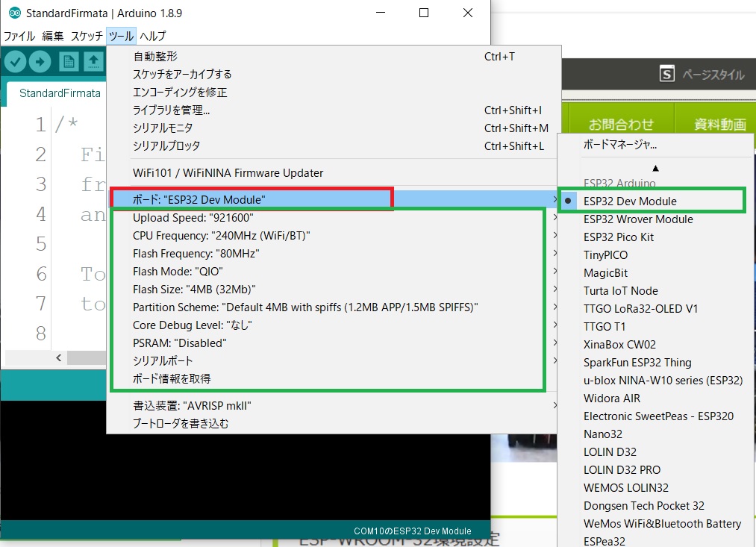
Task: Select Electronic SweetPeas - ESP320 board
Action: click(x=656, y=416)
